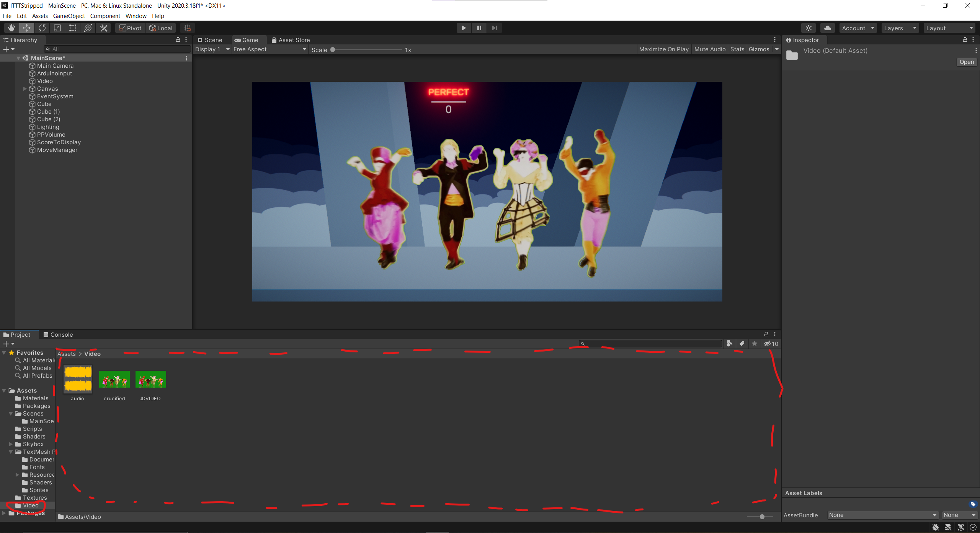Select the Rect transform tool
Screen dimensions: 980x533
[x=72, y=28]
